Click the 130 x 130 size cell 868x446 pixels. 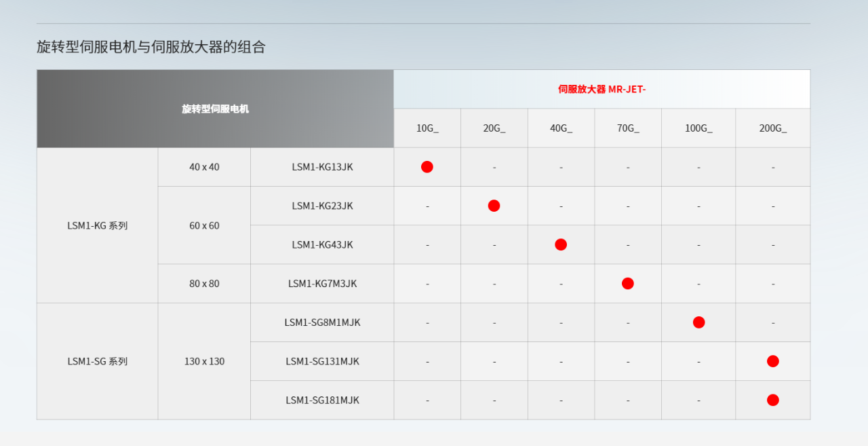point(204,361)
